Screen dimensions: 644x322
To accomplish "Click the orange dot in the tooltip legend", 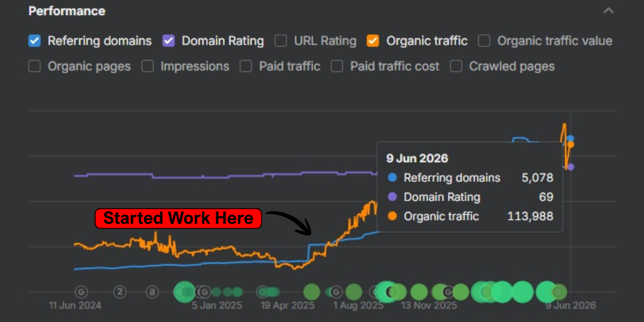I will [392, 216].
